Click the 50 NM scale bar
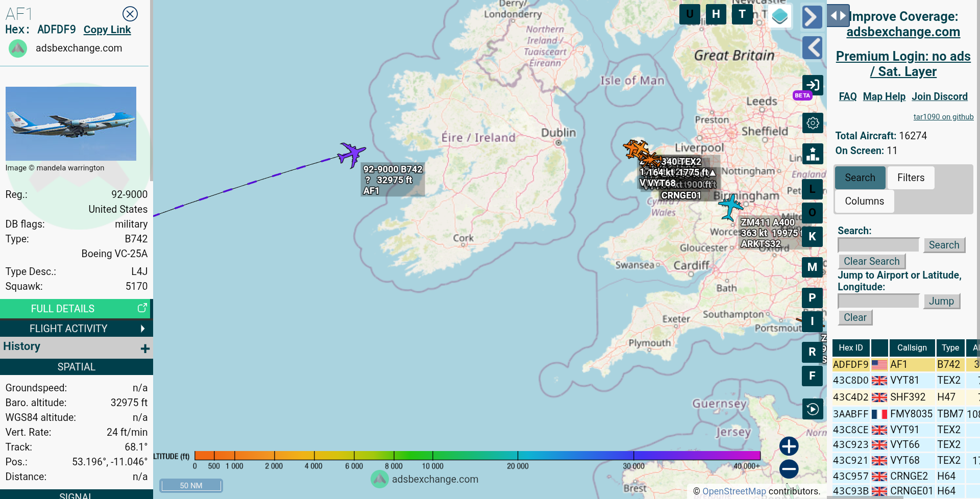The height and width of the screenshot is (499, 980). [x=191, y=485]
